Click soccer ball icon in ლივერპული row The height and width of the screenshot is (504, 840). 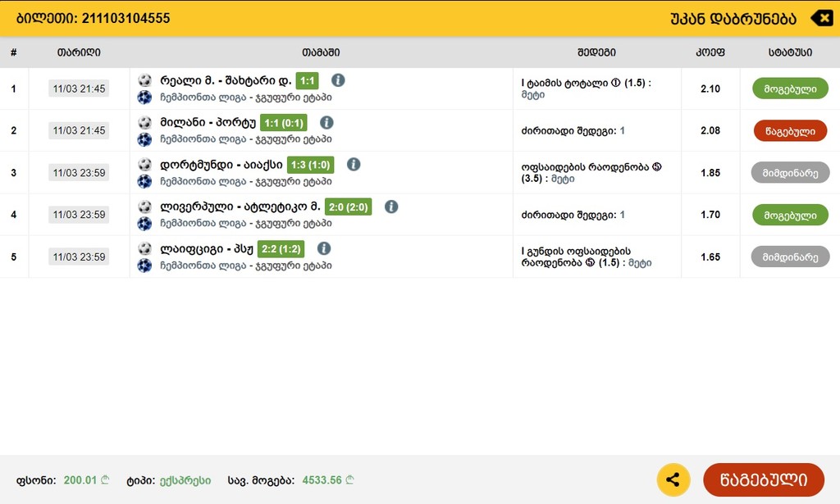click(144, 207)
